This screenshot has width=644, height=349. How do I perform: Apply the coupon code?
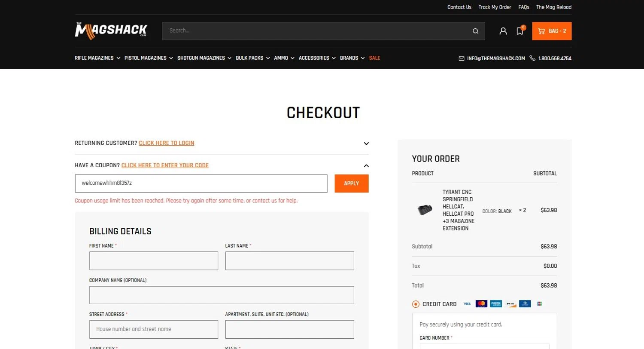coord(352,184)
